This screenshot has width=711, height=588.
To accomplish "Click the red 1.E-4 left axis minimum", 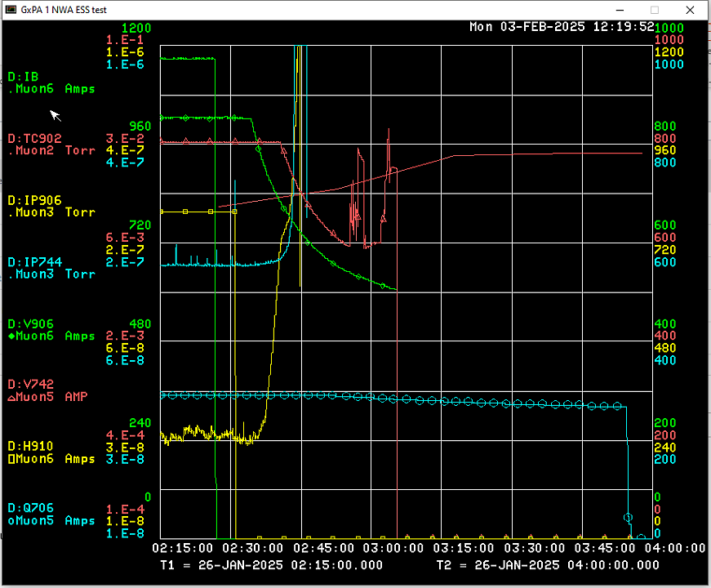I will point(125,509).
